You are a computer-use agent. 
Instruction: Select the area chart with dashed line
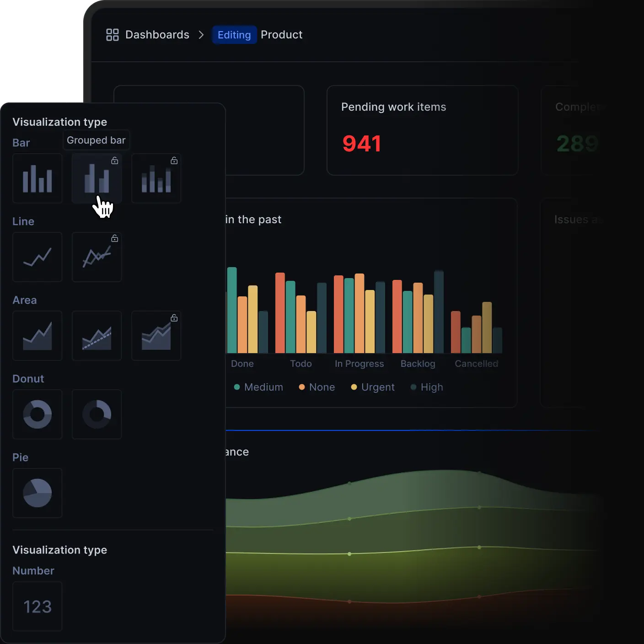[97, 336]
